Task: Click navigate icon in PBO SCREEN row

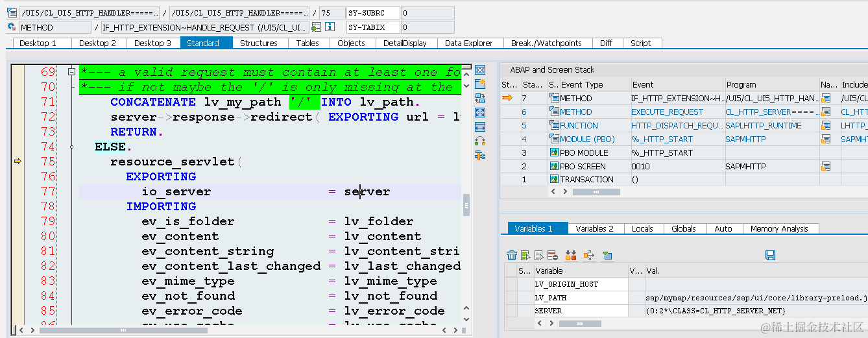Action: [x=826, y=166]
